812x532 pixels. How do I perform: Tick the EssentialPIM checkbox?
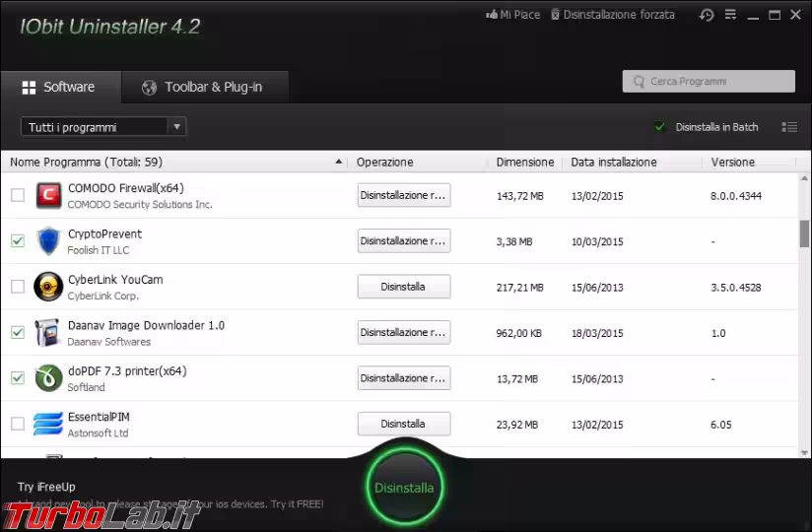(18, 424)
